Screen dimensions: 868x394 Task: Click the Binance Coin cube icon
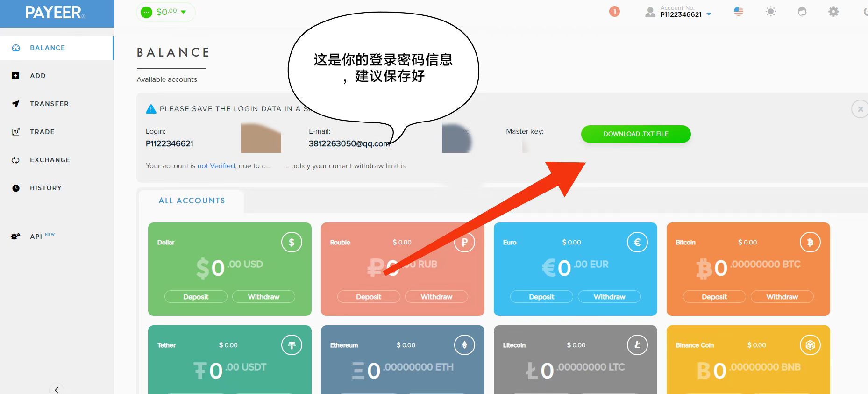click(x=810, y=345)
